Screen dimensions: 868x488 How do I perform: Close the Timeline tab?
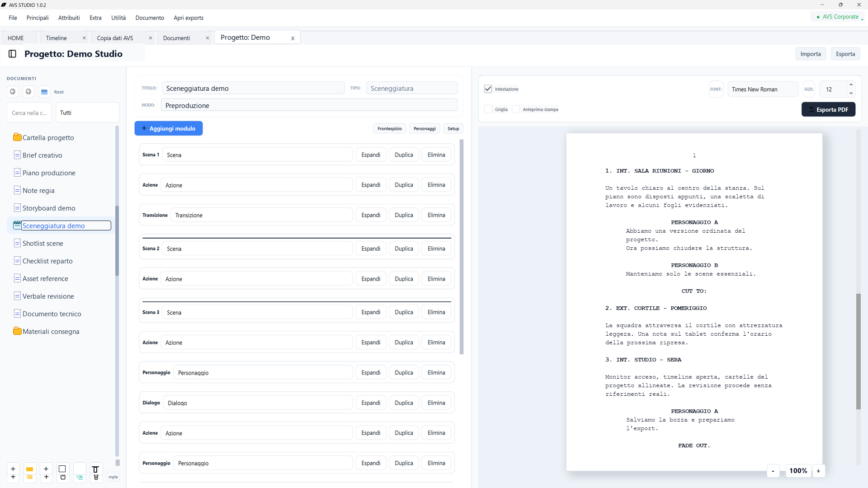(x=84, y=38)
